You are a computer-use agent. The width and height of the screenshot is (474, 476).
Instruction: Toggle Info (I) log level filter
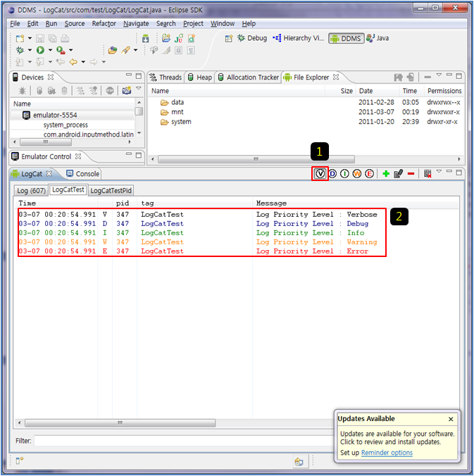pyautogui.click(x=344, y=174)
